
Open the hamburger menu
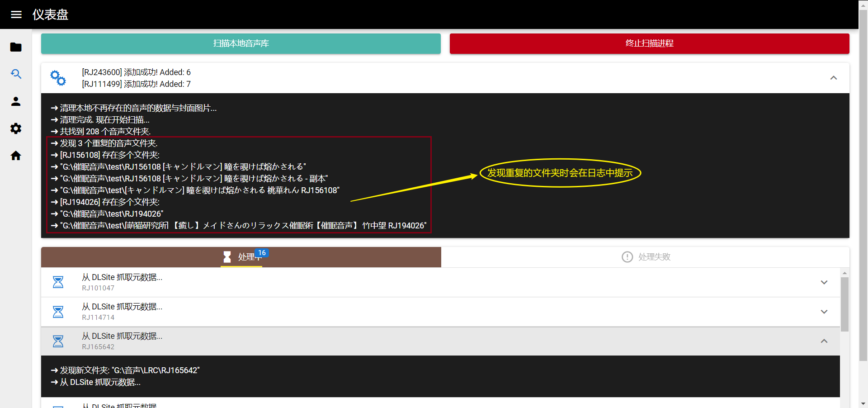[x=16, y=14]
